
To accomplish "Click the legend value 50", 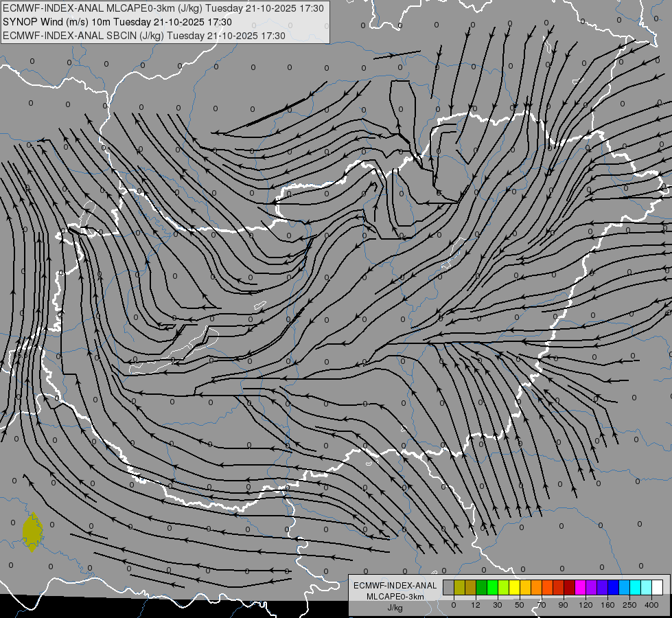I will [x=520, y=605].
